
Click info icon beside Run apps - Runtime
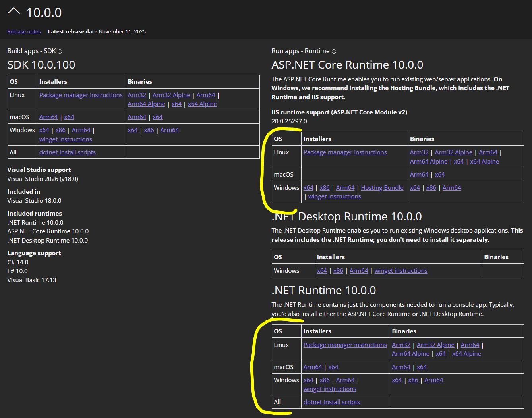334,51
